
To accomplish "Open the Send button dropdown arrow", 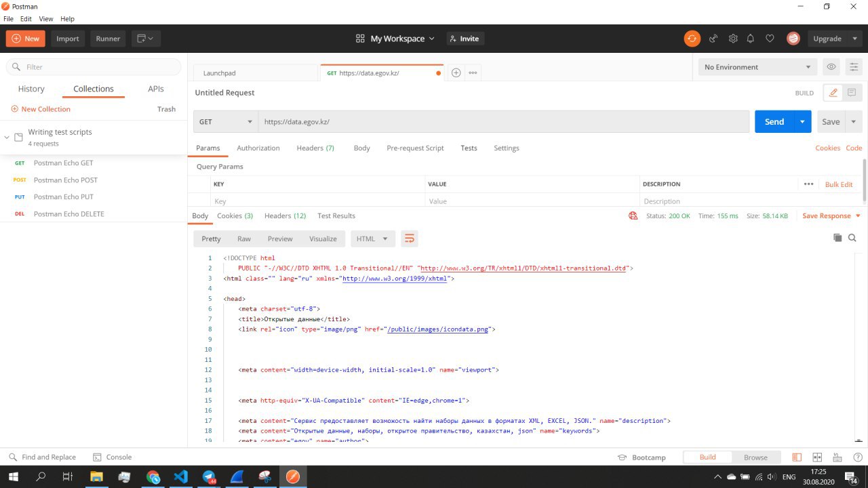I will pyautogui.click(x=802, y=122).
